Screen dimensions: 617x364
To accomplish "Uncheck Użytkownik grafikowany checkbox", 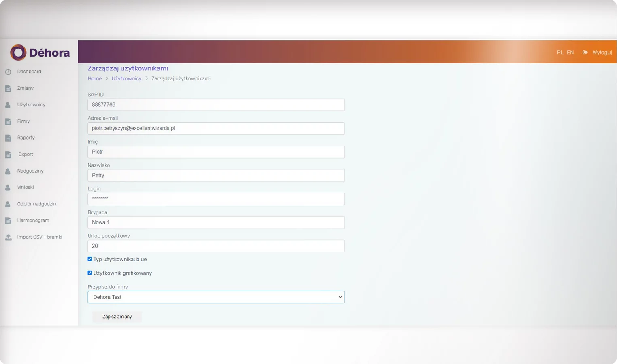I will (90, 273).
